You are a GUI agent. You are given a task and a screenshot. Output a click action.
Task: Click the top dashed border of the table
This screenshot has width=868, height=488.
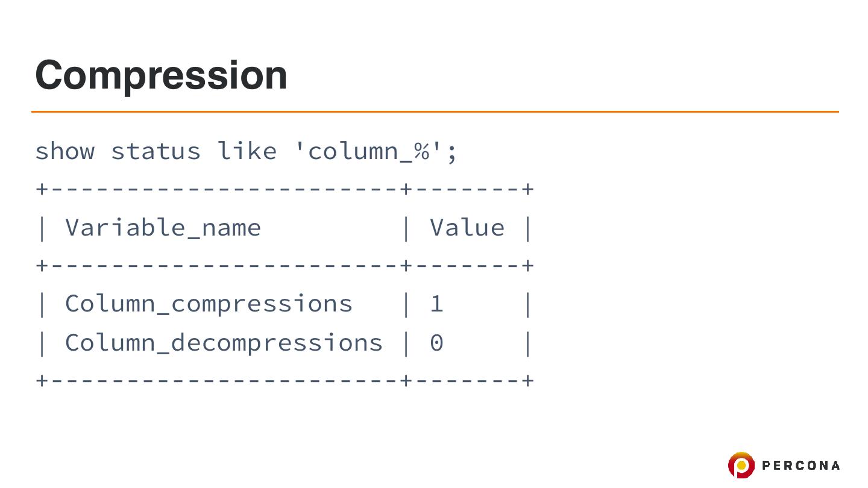pyautogui.click(x=285, y=189)
